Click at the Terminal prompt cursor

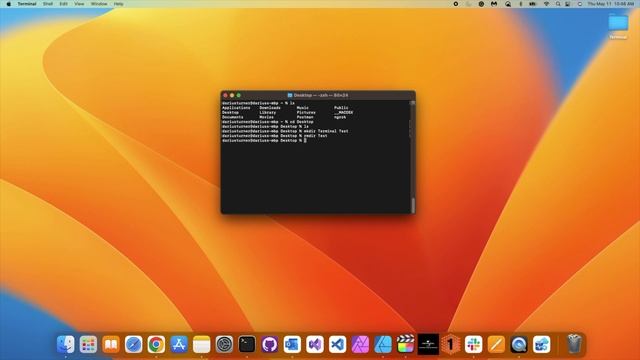[x=305, y=140]
